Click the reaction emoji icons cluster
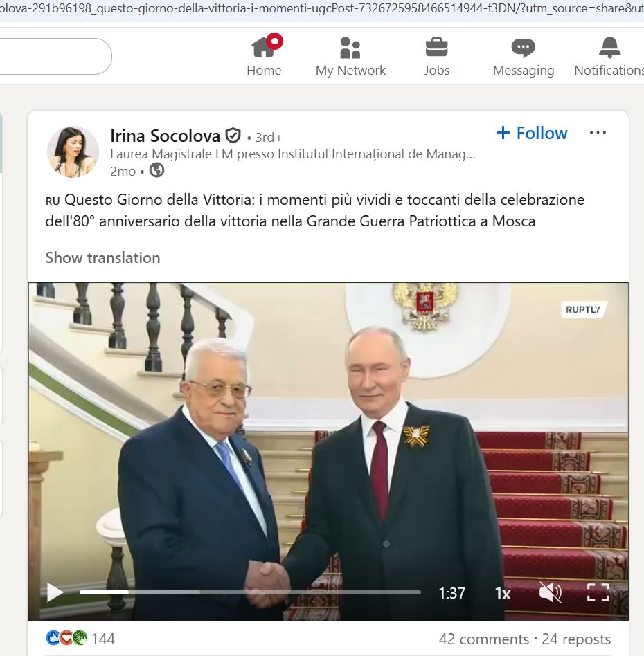 point(66,637)
